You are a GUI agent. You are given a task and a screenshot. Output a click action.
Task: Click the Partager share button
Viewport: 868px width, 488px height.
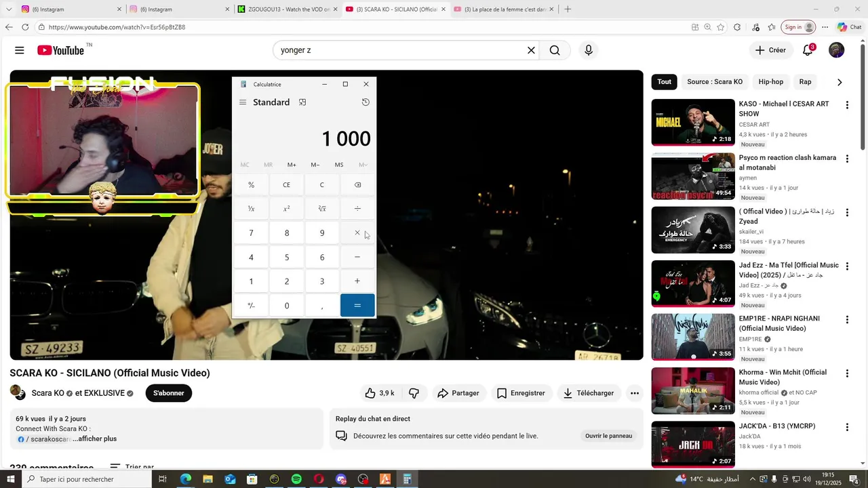pyautogui.click(x=458, y=393)
